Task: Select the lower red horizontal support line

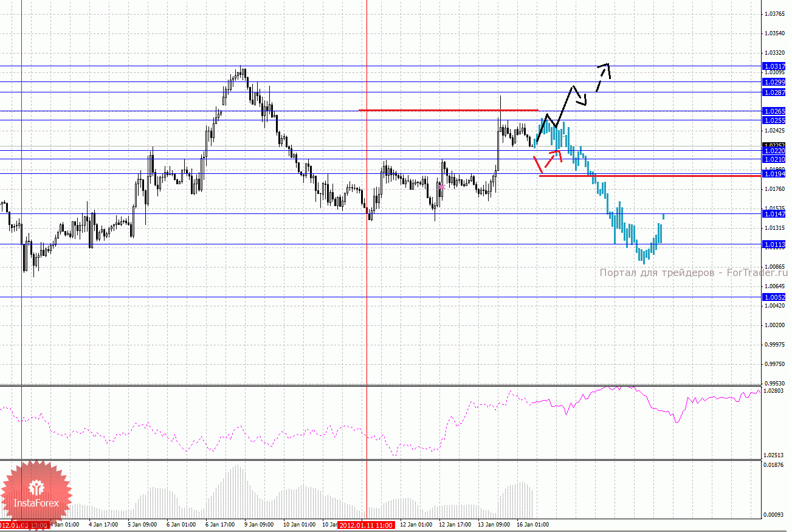Action: click(649, 176)
